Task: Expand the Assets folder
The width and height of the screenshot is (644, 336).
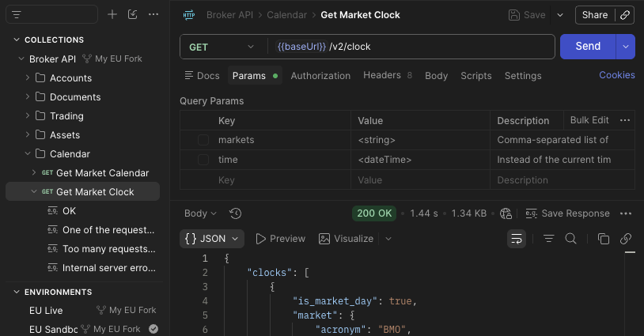Action: pyautogui.click(x=28, y=134)
